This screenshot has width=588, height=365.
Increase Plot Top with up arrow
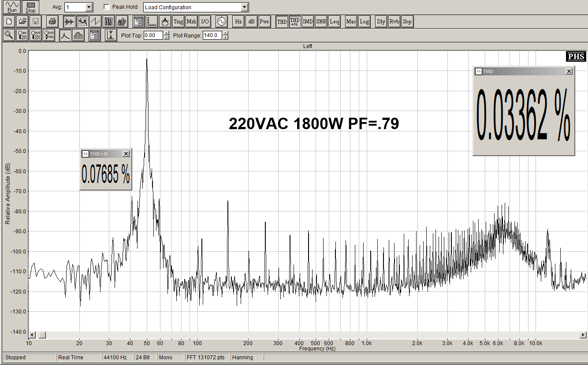[166, 34]
